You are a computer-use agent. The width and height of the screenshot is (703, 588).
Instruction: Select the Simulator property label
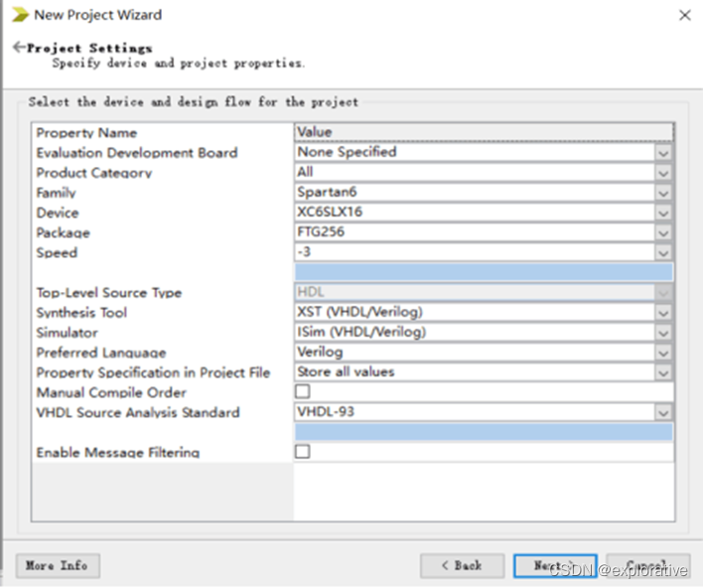click(68, 333)
